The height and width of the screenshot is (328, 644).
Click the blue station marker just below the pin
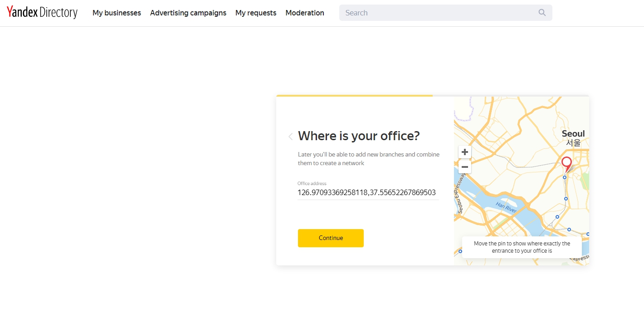pyautogui.click(x=565, y=177)
